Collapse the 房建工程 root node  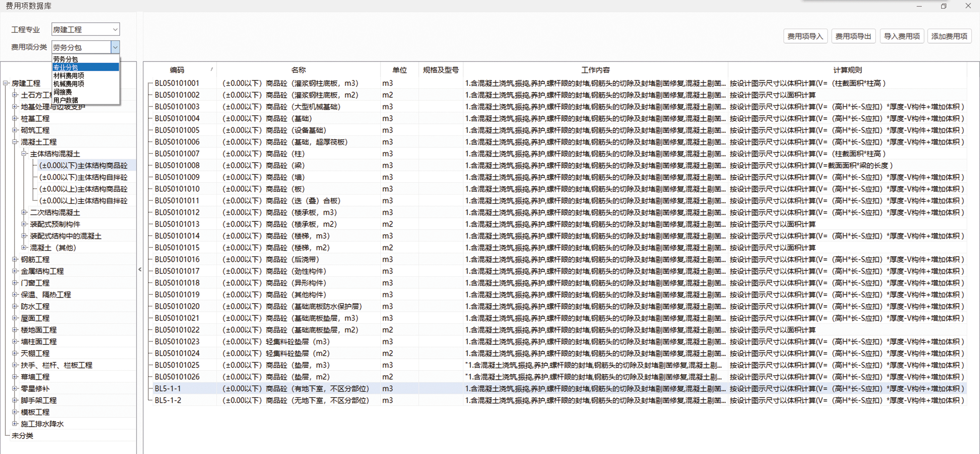[x=6, y=83]
